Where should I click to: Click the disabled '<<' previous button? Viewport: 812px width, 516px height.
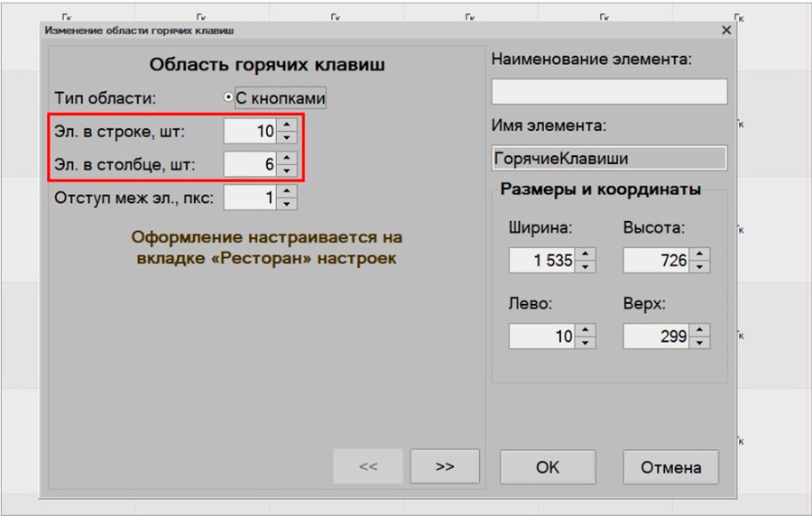pyautogui.click(x=368, y=466)
